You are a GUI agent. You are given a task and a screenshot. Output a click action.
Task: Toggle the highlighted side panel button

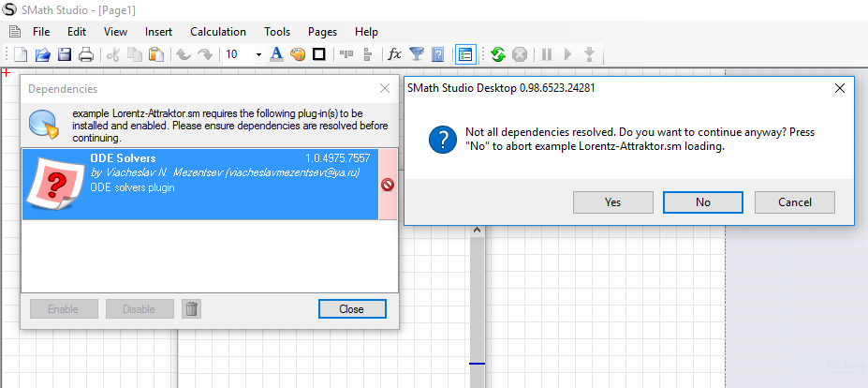[x=465, y=54]
